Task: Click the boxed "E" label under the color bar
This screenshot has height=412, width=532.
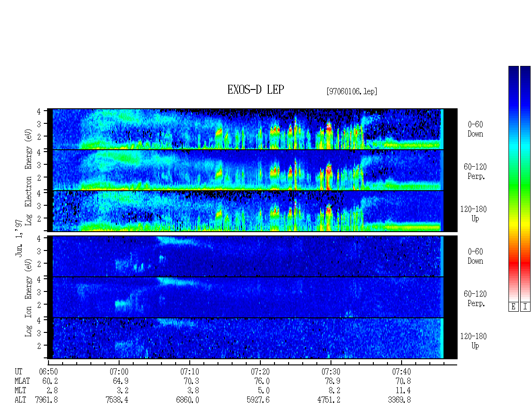Action: (513, 307)
